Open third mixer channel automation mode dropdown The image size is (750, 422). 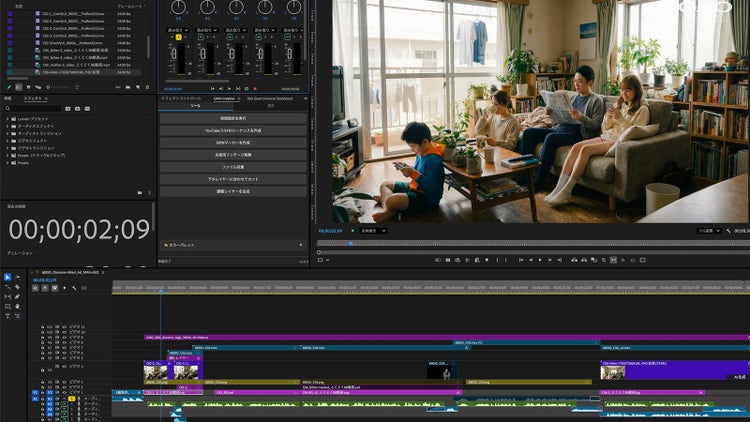[236, 30]
